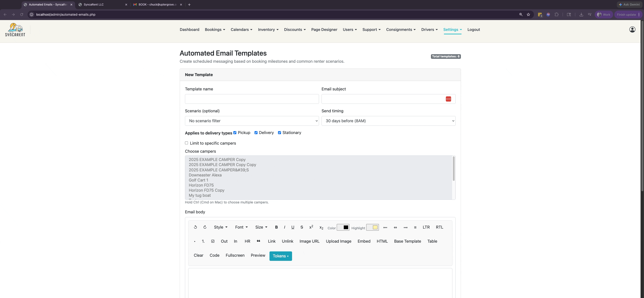Open a new browser tab
The height and width of the screenshot is (298, 644).
tap(189, 5)
